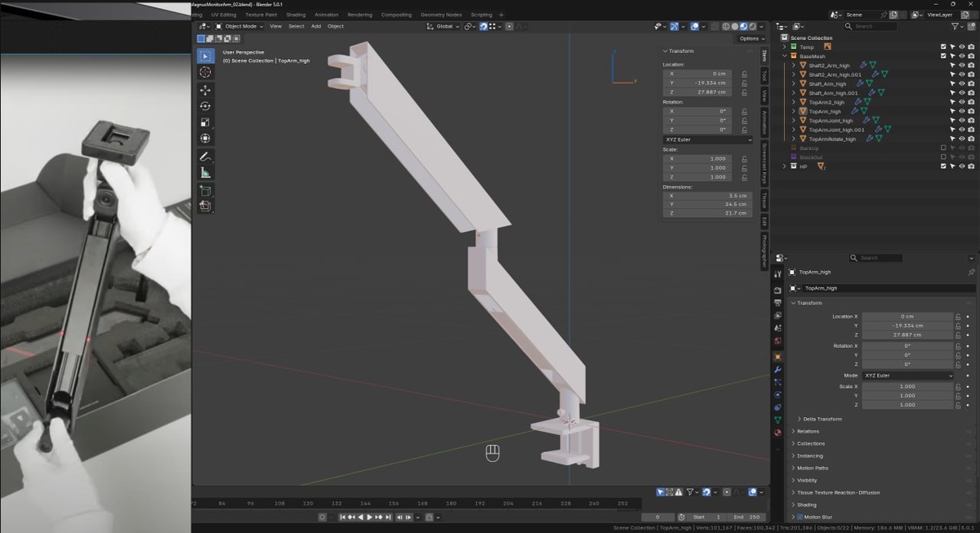Choose the Scale tool
The image size is (980, 533).
click(205, 122)
